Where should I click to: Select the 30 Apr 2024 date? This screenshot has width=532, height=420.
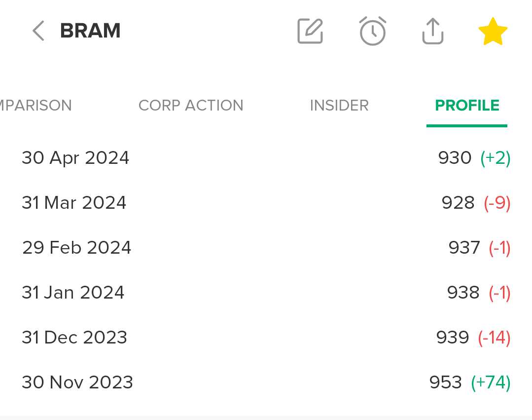(x=75, y=158)
